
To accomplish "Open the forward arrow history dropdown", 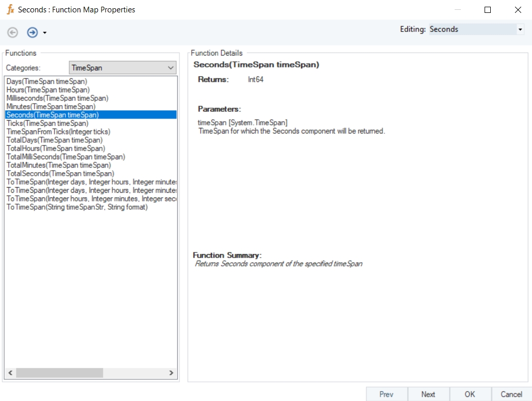I will click(x=45, y=33).
